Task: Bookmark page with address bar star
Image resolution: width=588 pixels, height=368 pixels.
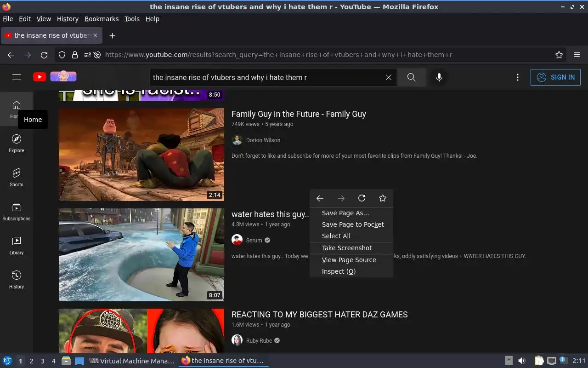Action: coord(559,55)
